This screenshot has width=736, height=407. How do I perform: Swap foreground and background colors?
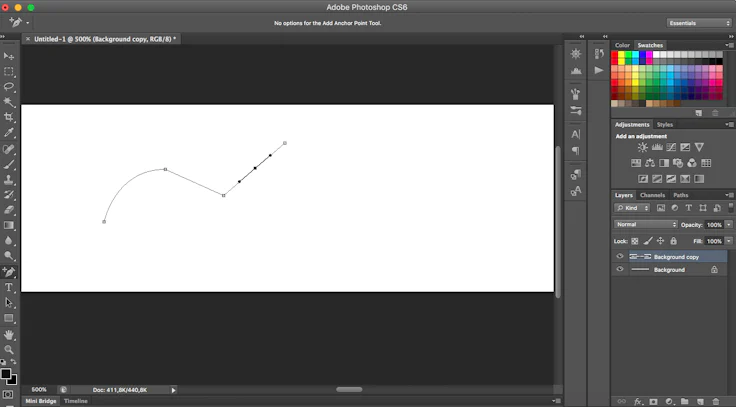pos(14,361)
